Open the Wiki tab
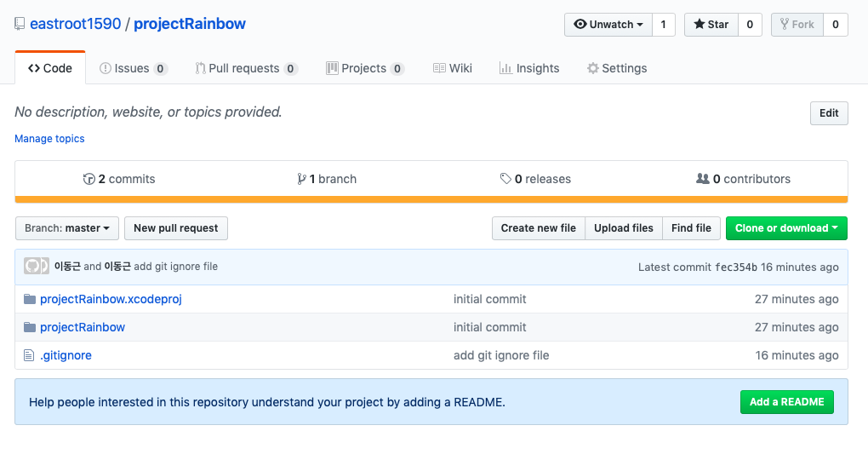 click(x=452, y=68)
